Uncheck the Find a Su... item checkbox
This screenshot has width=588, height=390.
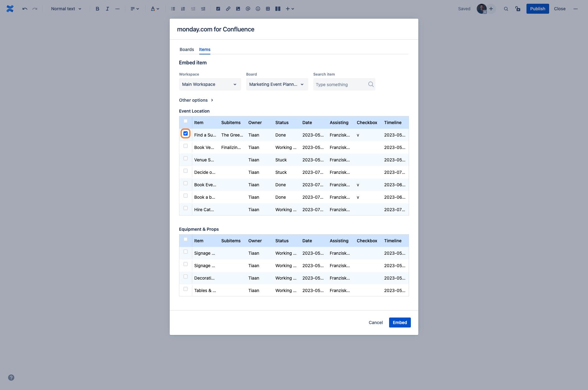point(186,133)
